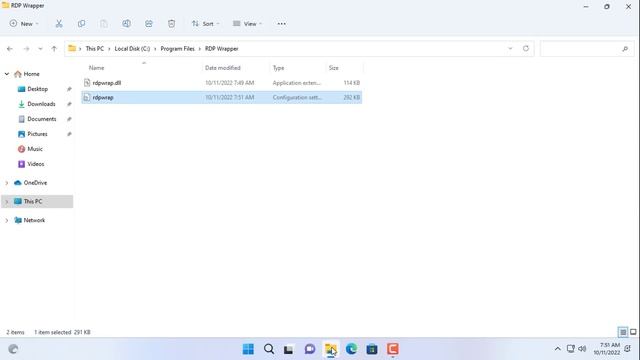The width and height of the screenshot is (640, 360).
Task: Click This PC in address breadcrumb
Action: pyautogui.click(x=94, y=49)
